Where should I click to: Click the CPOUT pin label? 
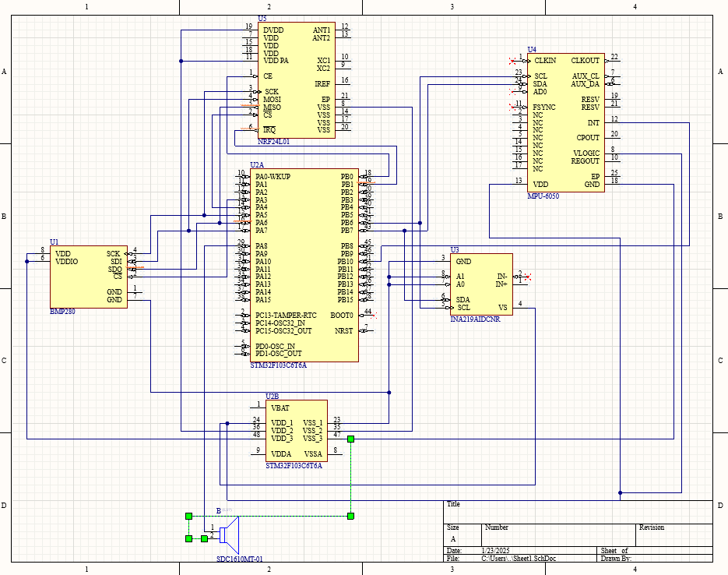pos(588,138)
